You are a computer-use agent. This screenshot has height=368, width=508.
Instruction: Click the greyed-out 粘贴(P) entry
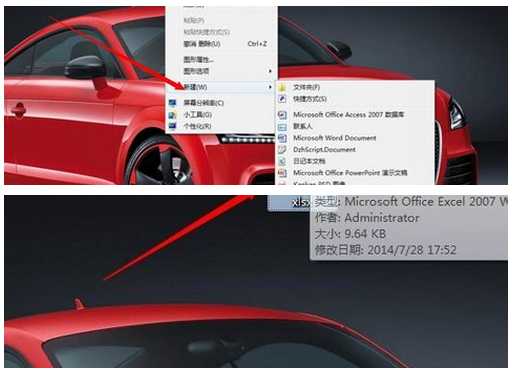tap(221, 20)
